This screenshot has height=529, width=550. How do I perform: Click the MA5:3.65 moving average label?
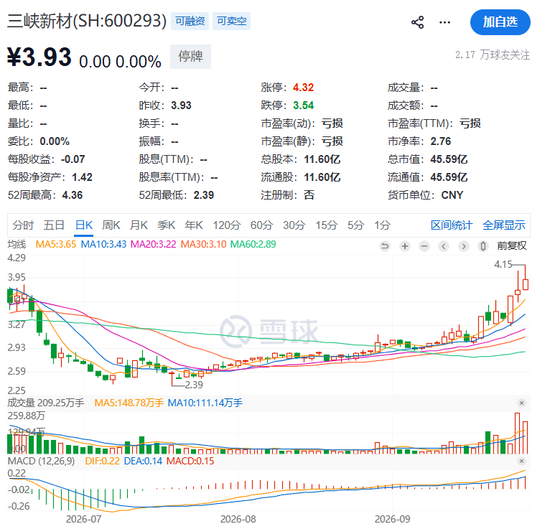(56, 244)
